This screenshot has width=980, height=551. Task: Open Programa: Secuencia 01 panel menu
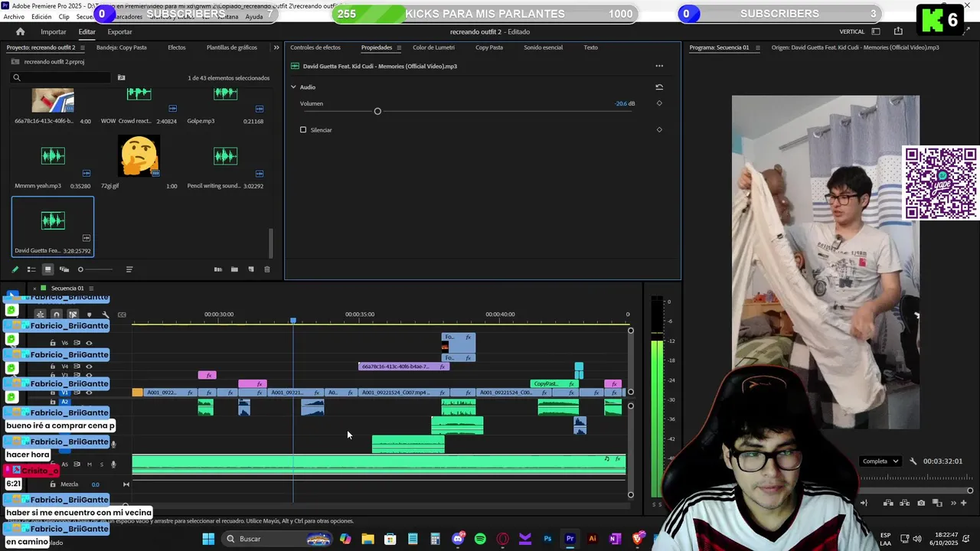[757, 47]
